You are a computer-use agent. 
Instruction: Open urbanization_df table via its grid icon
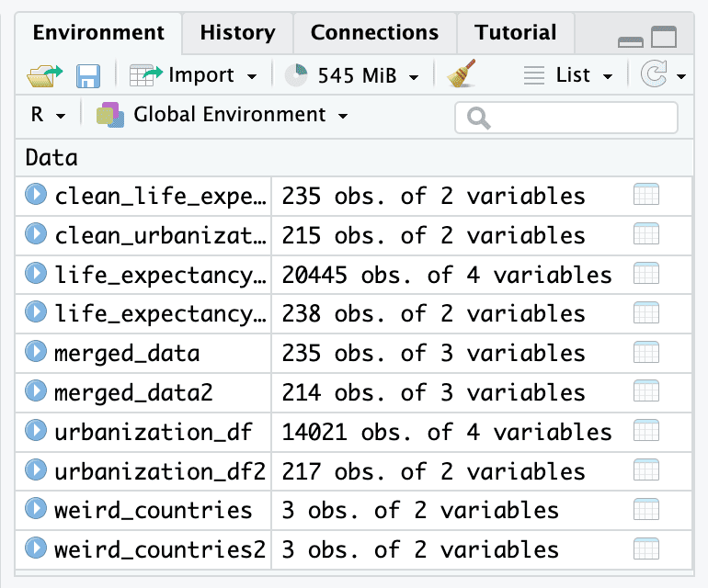click(x=646, y=431)
